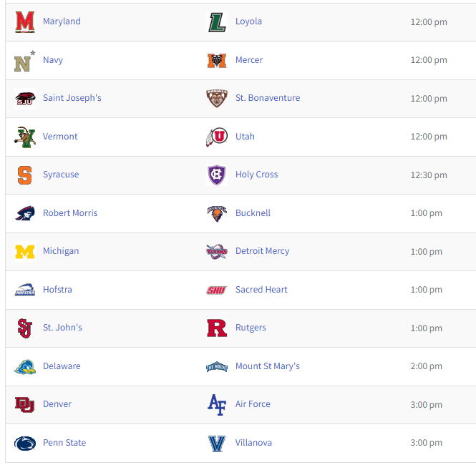Click the 12:30 pm Syracuse game time

pos(429,175)
